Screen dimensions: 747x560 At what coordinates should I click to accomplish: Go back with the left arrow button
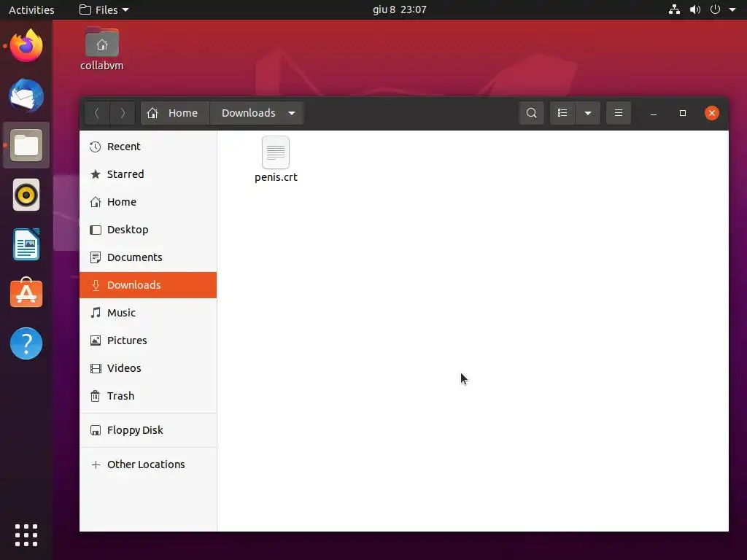coord(97,113)
